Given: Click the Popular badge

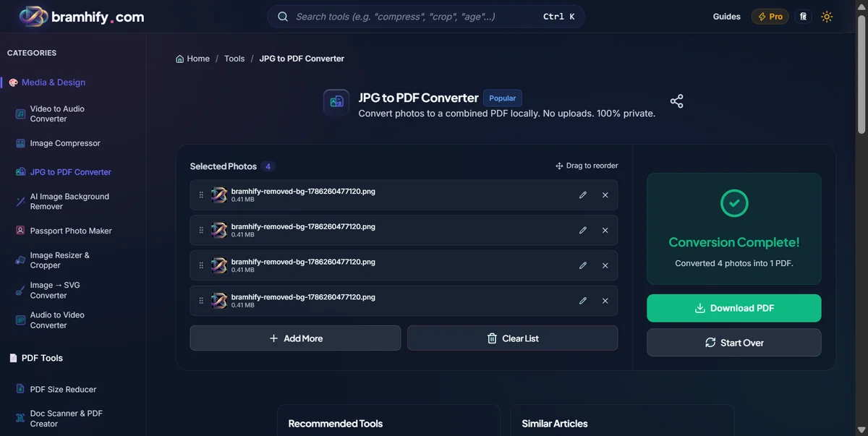Looking at the screenshot, I should [x=503, y=98].
